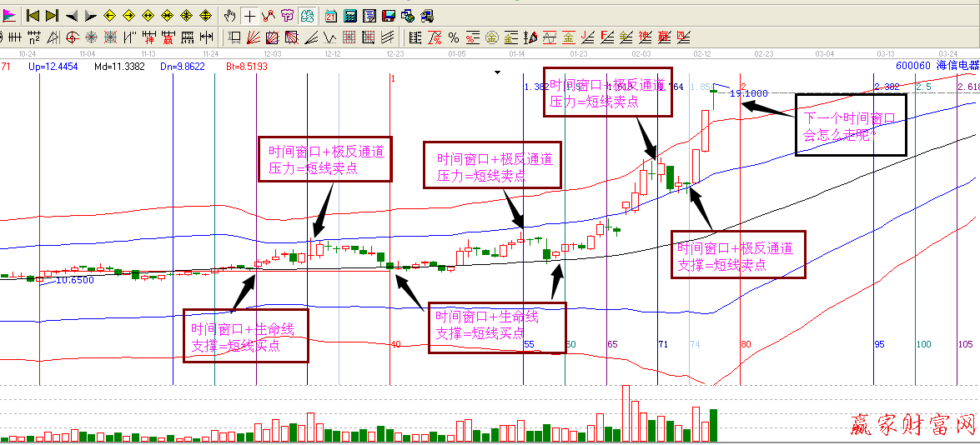Select the zigzag wave line drawing tool
This screenshot has height=445, width=980.
pyautogui.click(x=269, y=16)
